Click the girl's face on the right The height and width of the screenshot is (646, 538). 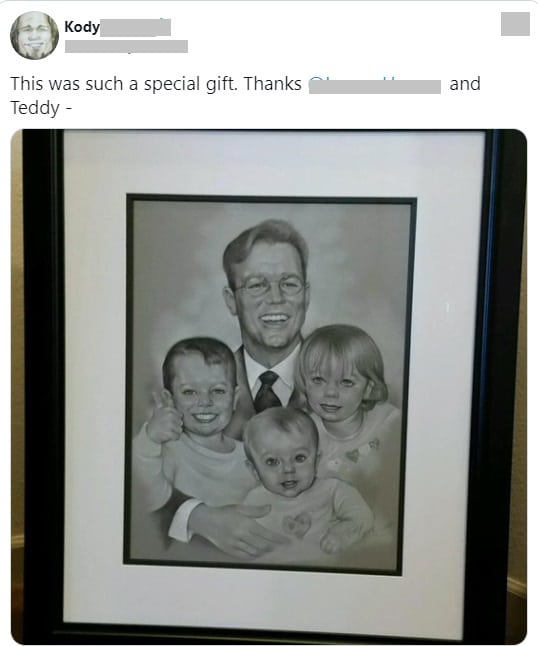[x=336, y=387]
